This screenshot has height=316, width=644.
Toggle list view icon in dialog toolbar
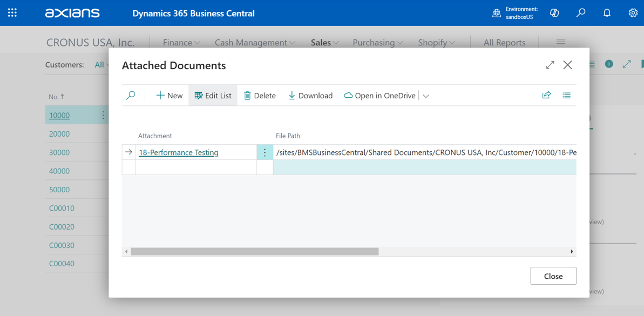566,96
